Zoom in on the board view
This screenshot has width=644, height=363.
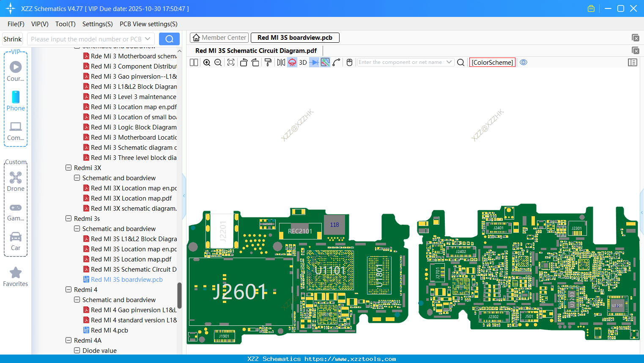click(207, 62)
